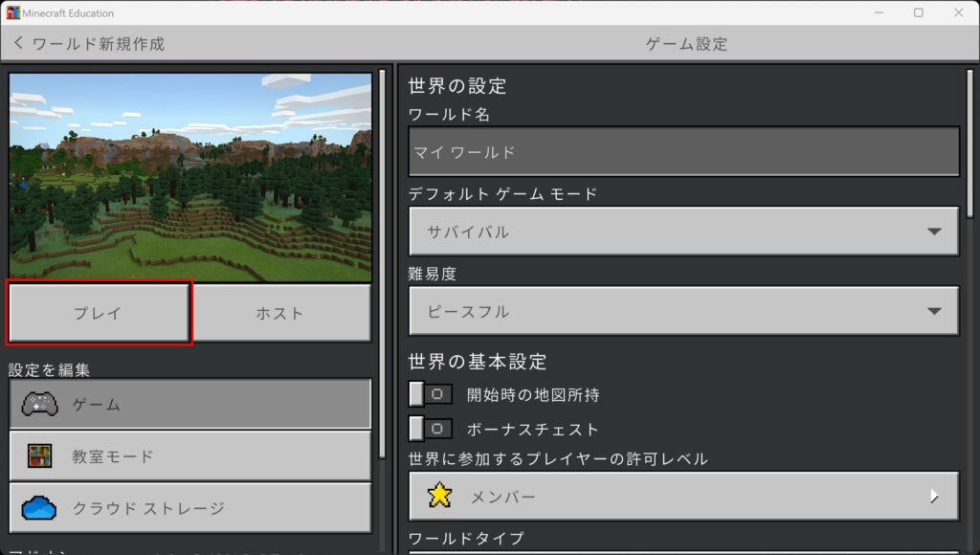Enable the 開始時の地図所持 toggle

point(431,394)
